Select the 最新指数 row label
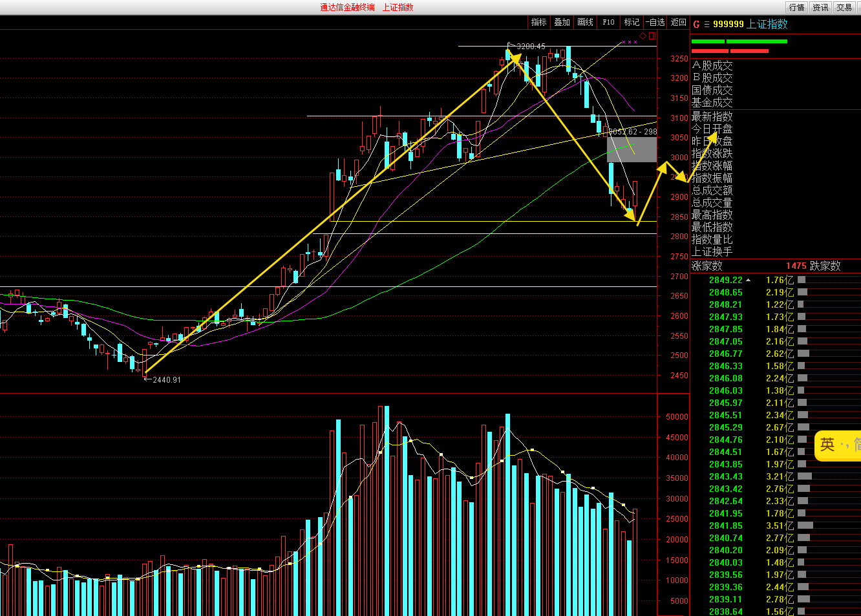Screen dimensions: 861x616 712,116
